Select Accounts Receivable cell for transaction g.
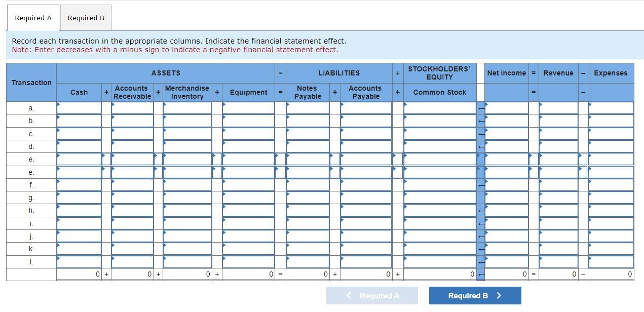The height and width of the screenshot is (312, 644). tap(132, 198)
